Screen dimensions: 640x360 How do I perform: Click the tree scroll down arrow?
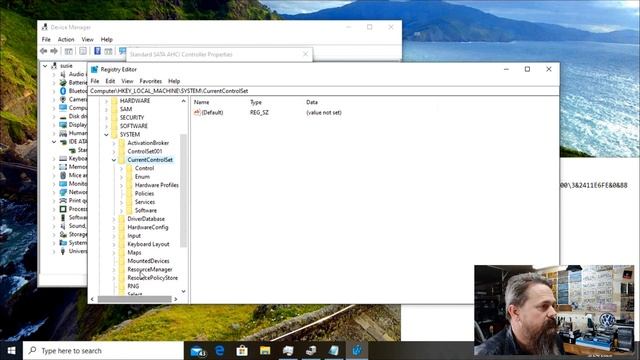183,291
